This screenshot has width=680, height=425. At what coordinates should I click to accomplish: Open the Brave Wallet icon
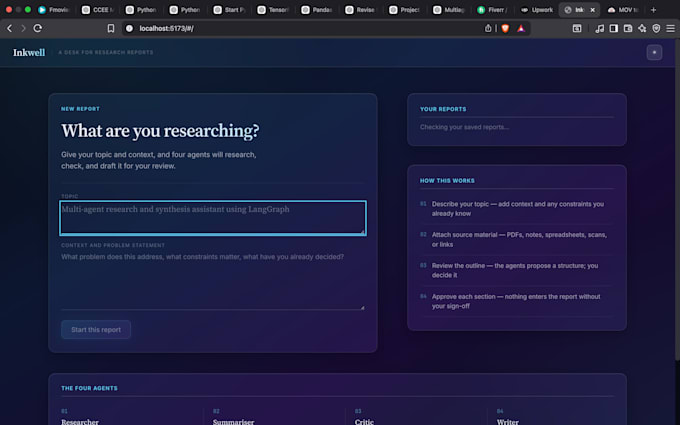pyautogui.click(x=628, y=28)
